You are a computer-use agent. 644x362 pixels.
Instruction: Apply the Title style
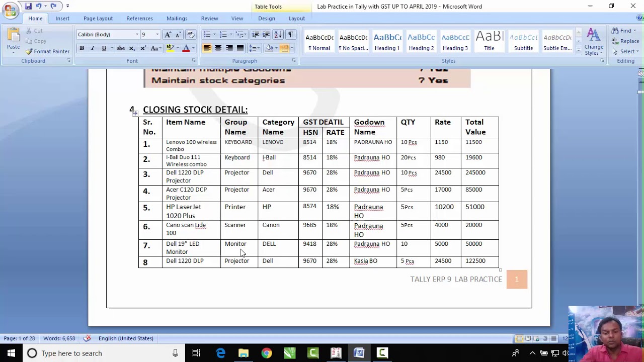[489, 41]
